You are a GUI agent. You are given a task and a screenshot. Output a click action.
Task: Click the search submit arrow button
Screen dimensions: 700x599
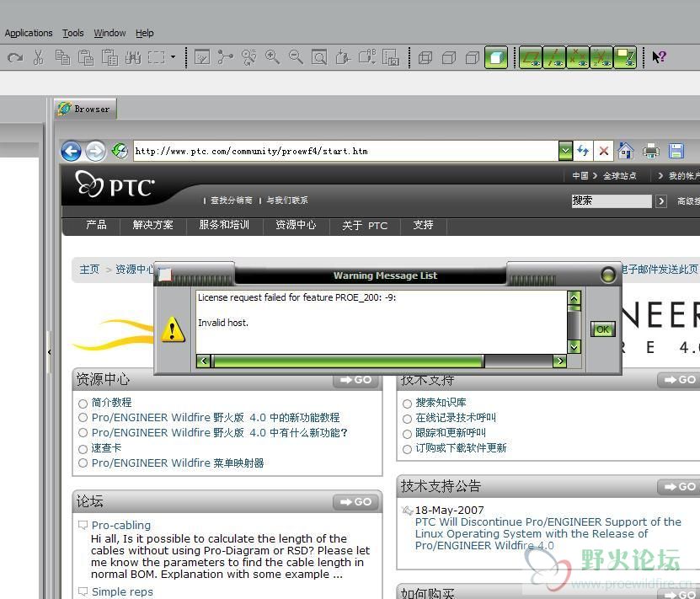[661, 201]
